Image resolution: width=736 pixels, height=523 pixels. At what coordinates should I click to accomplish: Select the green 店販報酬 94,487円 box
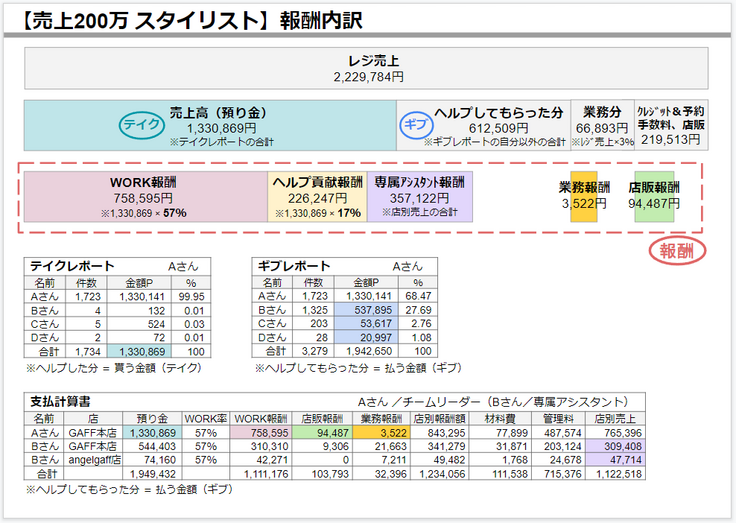[x=654, y=197]
